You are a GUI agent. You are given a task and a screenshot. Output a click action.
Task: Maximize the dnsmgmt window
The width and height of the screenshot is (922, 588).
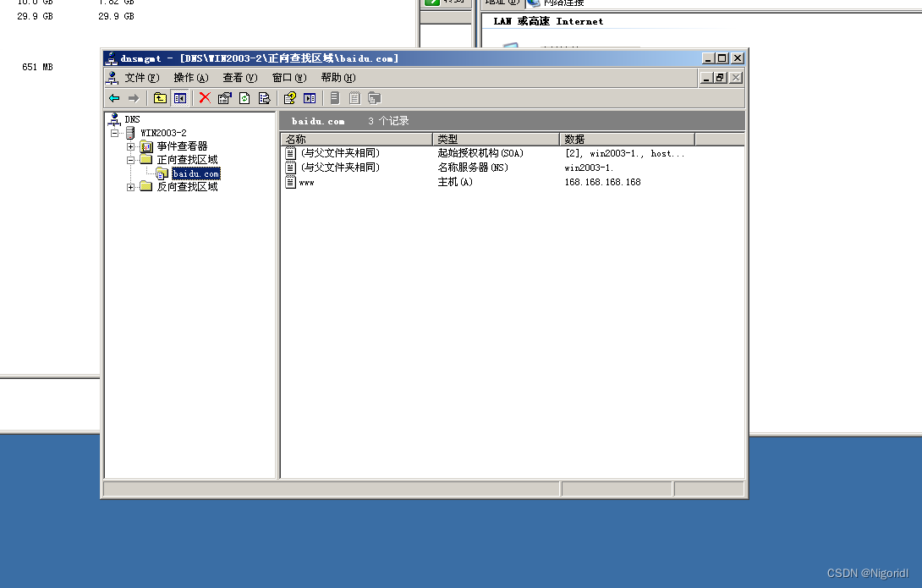tap(722, 58)
